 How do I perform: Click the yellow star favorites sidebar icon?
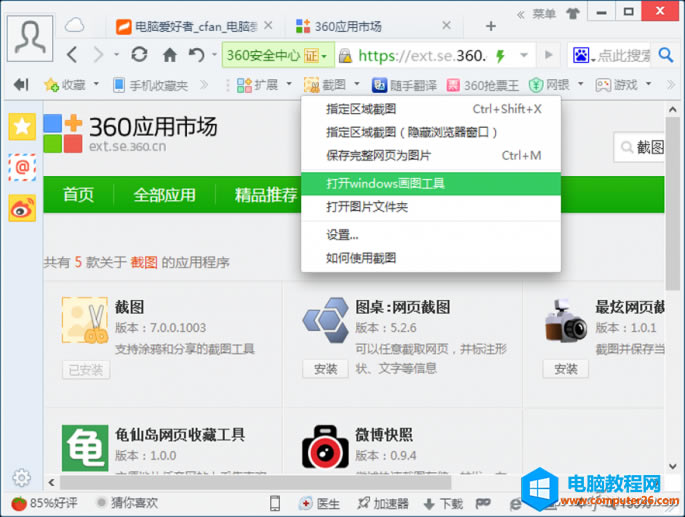(x=22, y=126)
